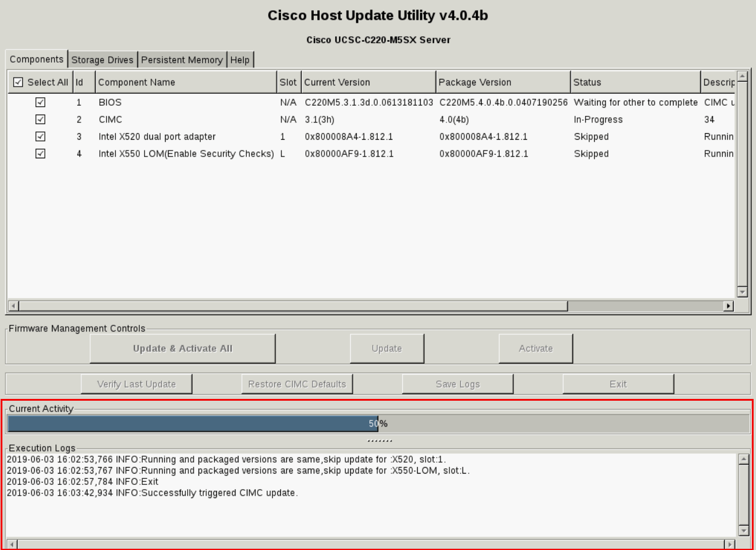This screenshot has width=756, height=550.
Task: Click log line INFO:Exit
Action: (82, 481)
